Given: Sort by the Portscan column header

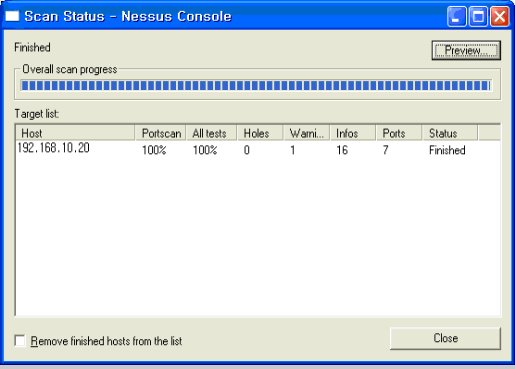Looking at the screenshot, I should click(161, 133).
